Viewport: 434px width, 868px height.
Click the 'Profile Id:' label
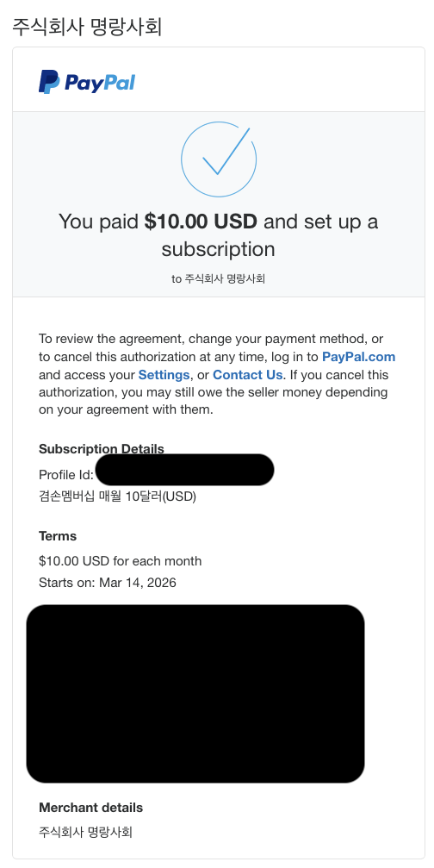(x=66, y=474)
